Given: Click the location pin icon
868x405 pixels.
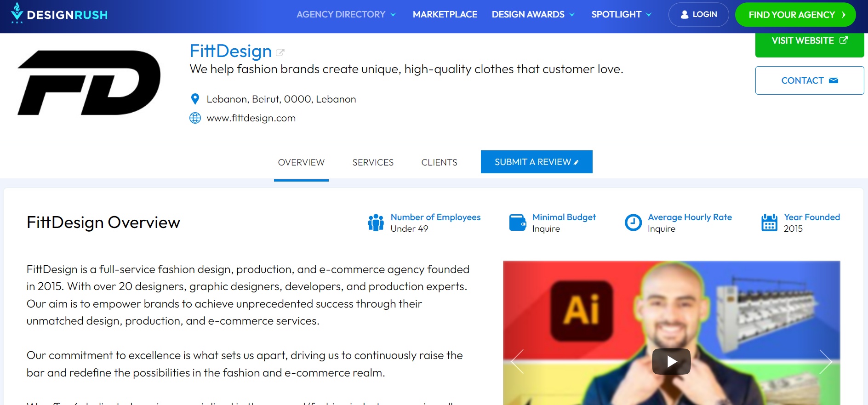Looking at the screenshot, I should [x=195, y=99].
